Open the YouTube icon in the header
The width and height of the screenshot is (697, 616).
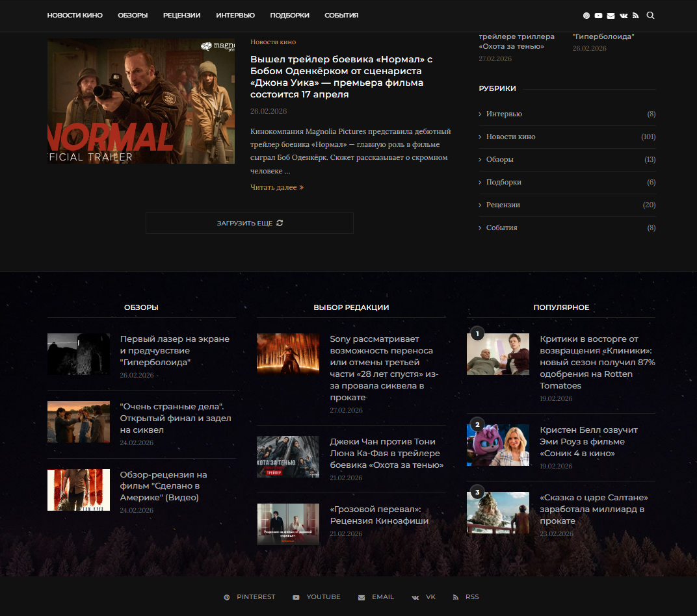(598, 16)
